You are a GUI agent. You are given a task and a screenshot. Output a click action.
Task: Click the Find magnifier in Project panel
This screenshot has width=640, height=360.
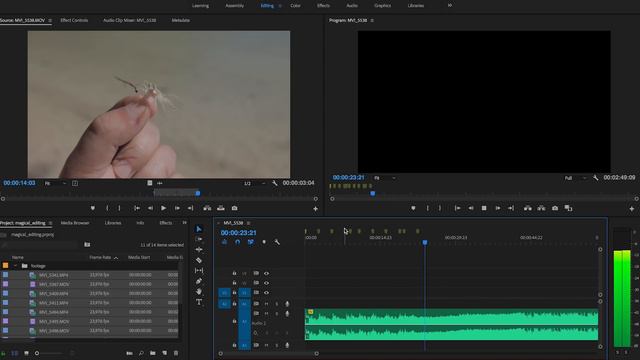pos(141,353)
